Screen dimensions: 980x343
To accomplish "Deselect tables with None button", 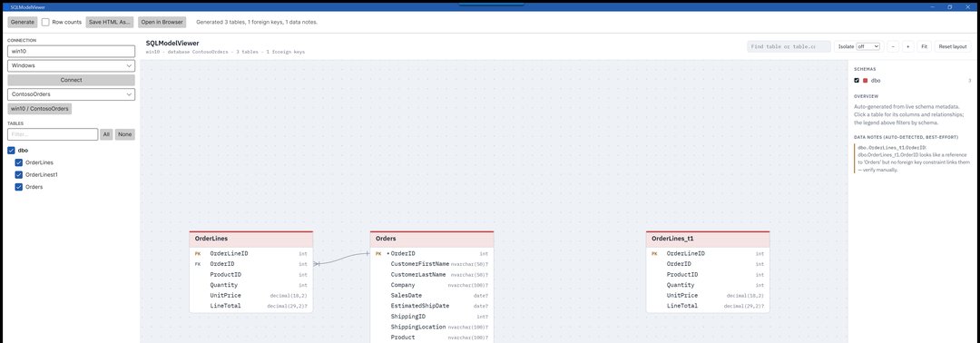I will point(125,134).
